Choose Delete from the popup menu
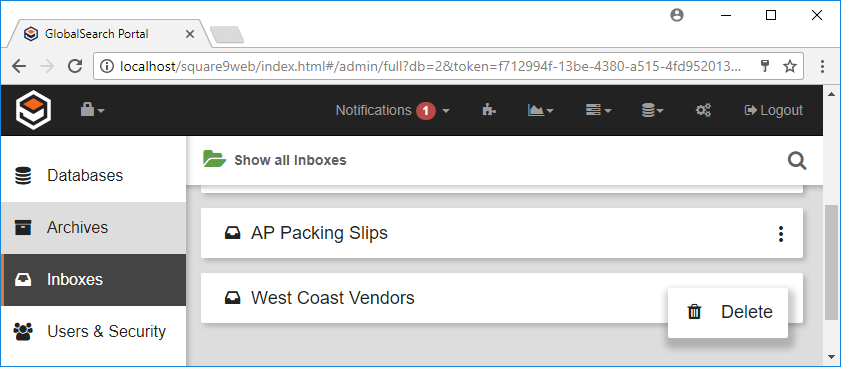The image size is (841, 367). pos(728,312)
